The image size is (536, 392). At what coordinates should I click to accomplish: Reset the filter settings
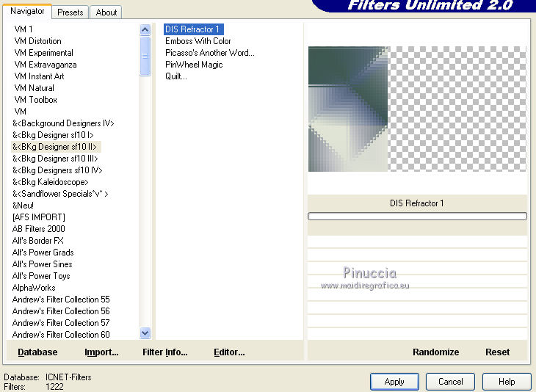pyautogui.click(x=497, y=352)
